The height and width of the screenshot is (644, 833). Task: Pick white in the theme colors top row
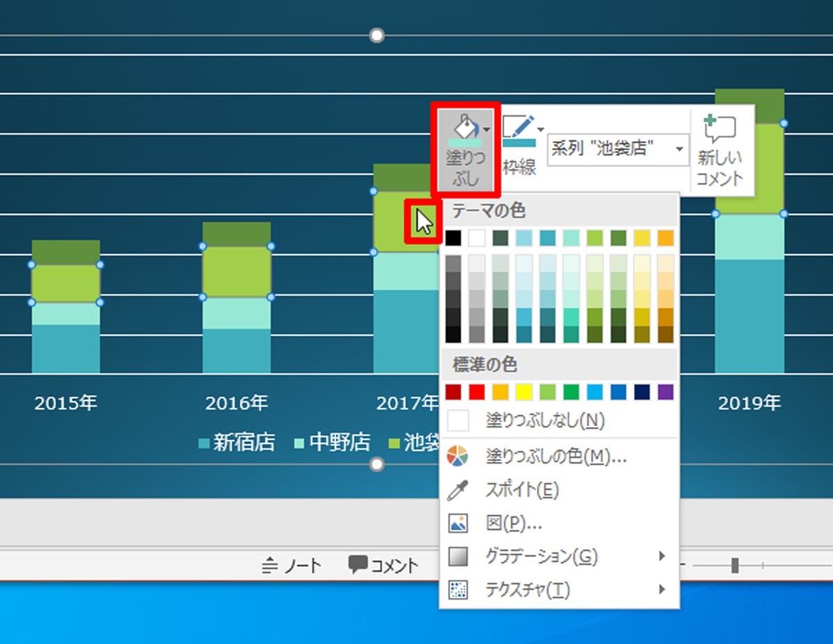tap(477, 238)
